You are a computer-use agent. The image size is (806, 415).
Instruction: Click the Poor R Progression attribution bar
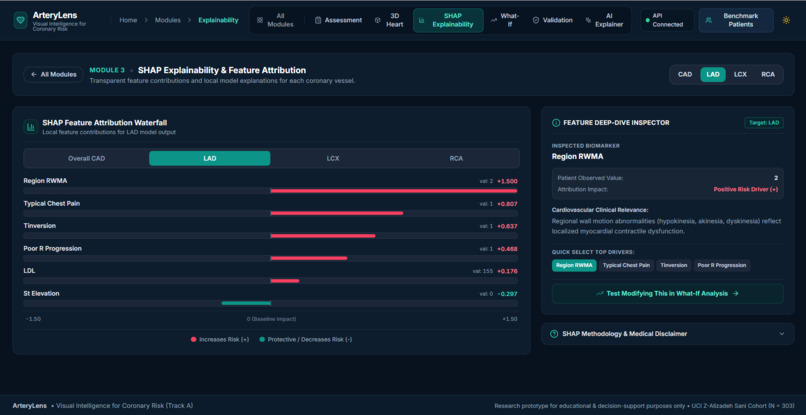(309, 258)
